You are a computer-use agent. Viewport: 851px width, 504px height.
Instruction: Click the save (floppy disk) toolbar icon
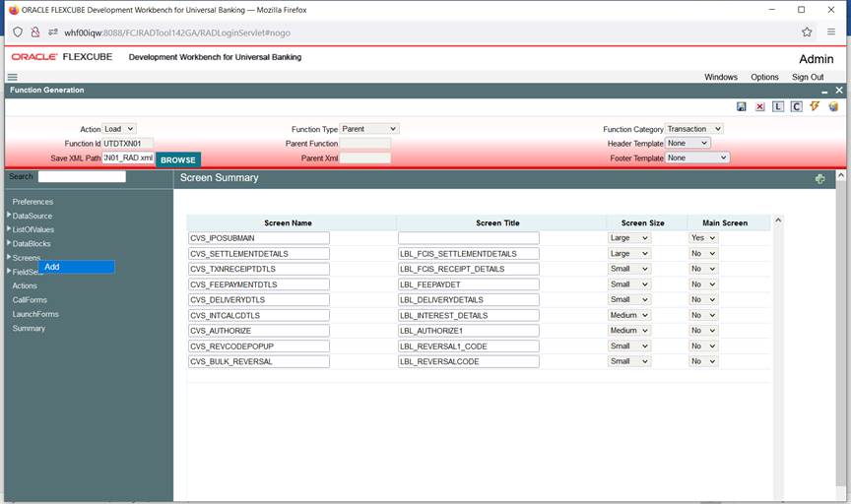click(741, 106)
